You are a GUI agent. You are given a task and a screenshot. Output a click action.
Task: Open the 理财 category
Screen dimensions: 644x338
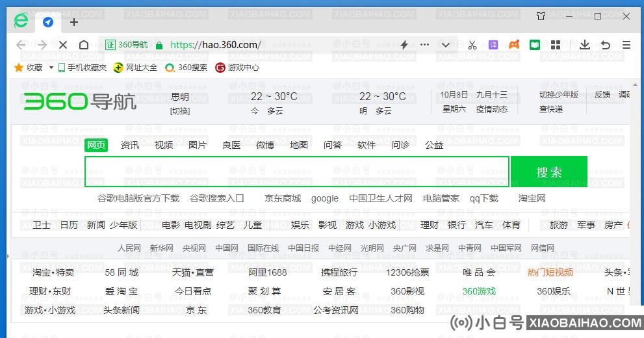tap(430, 225)
